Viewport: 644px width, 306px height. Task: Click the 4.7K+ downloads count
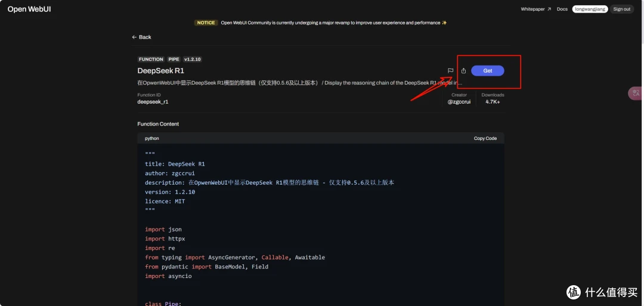click(493, 101)
